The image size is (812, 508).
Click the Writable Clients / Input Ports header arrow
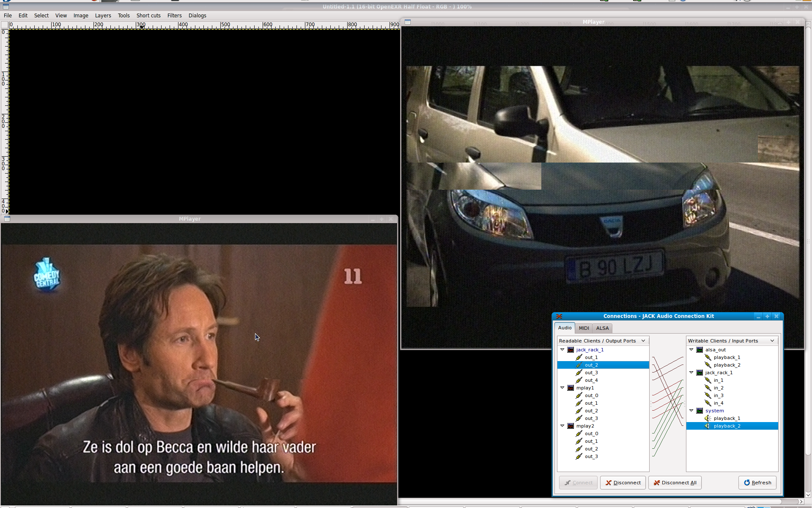(772, 341)
